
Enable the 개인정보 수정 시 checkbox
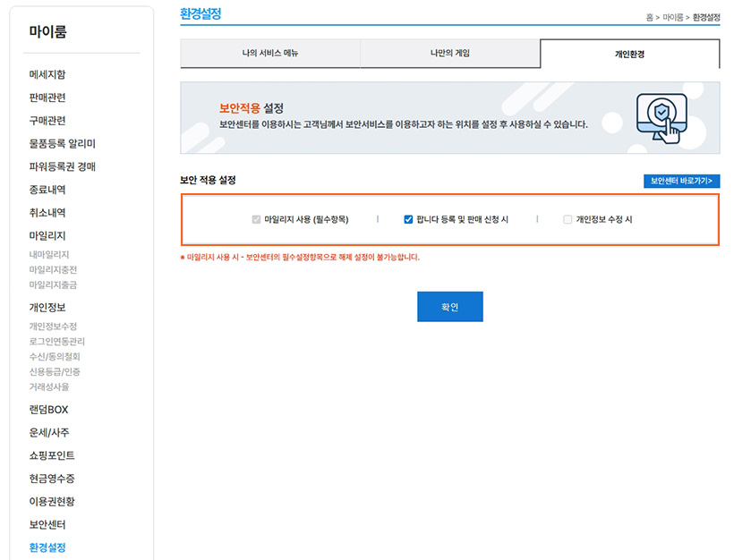click(568, 219)
